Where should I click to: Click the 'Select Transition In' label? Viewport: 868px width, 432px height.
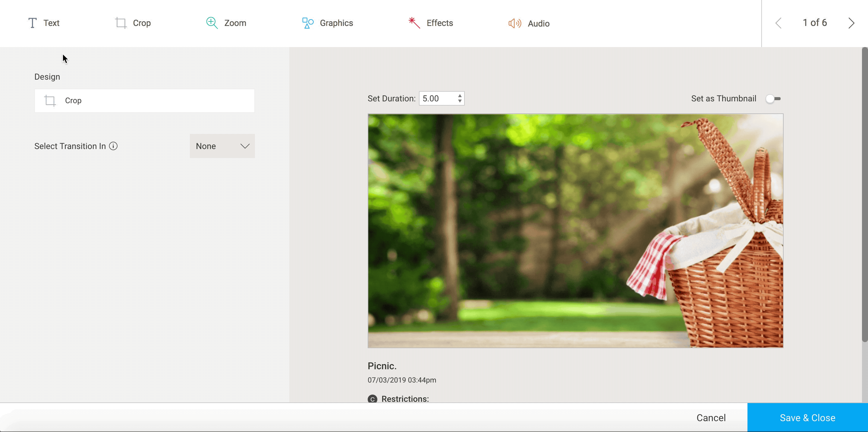click(70, 146)
